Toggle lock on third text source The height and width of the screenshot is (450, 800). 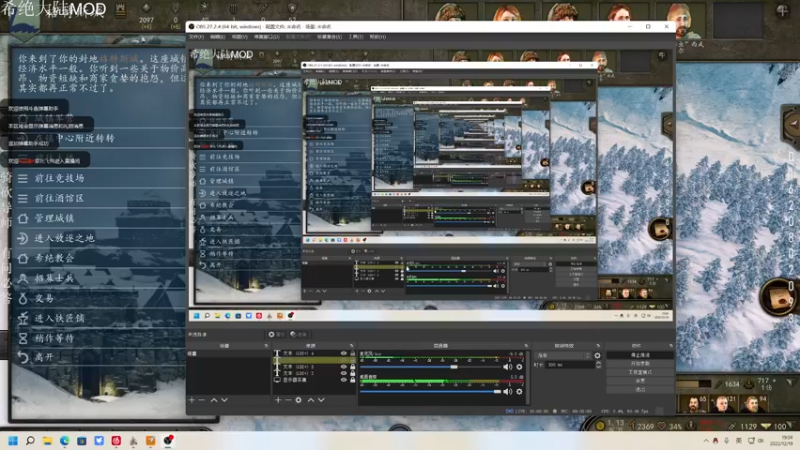coord(352,366)
